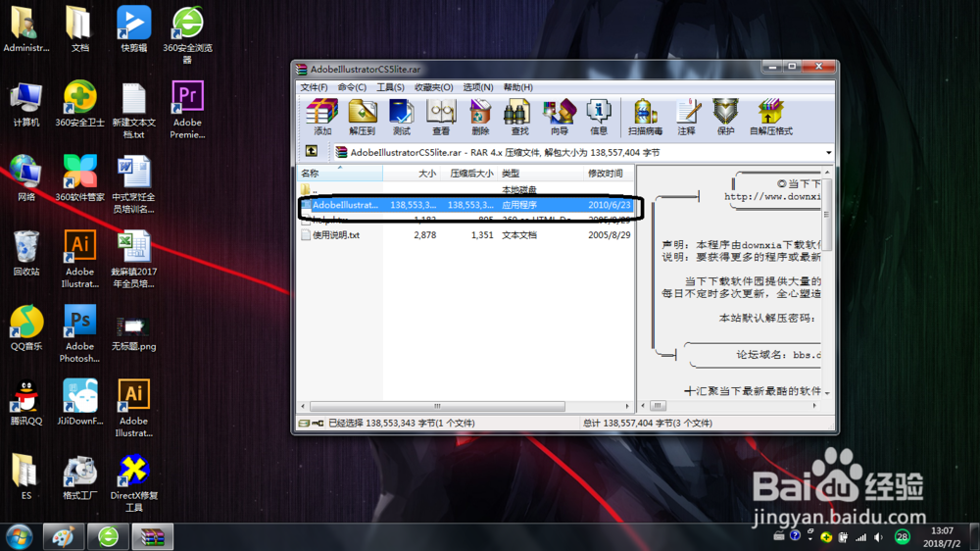Expand the archive path dropdown arrow
This screenshot has width=980, height=551.
(829, 153)
